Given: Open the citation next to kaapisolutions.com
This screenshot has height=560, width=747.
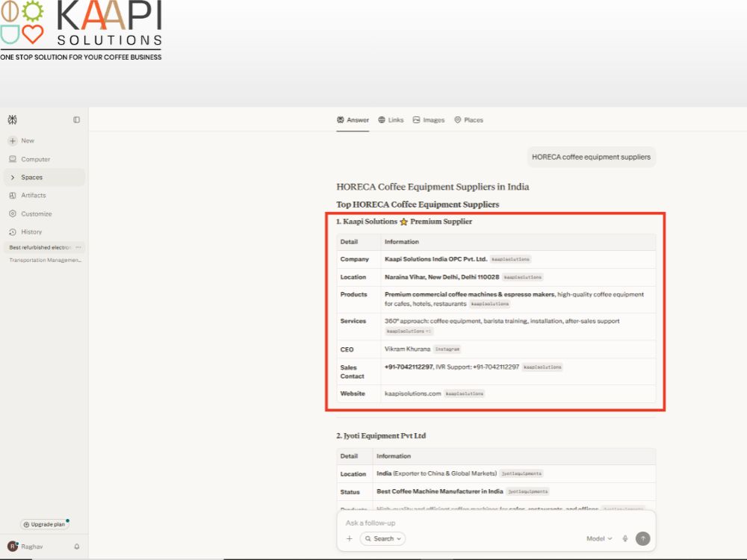Looking at the screenshot, I should [x=465, y=393].
